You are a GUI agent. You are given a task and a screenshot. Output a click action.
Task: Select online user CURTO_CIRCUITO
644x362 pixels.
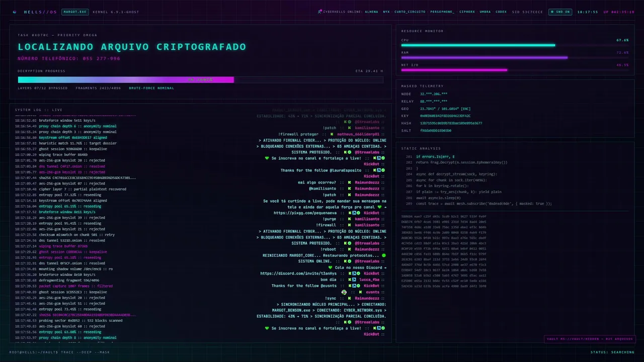(410, 12)
